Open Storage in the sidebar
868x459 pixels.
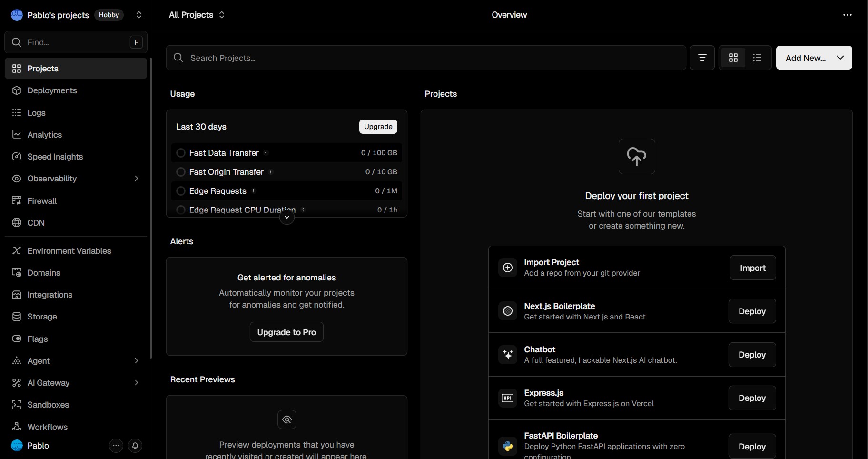click(x=76, y=317)
